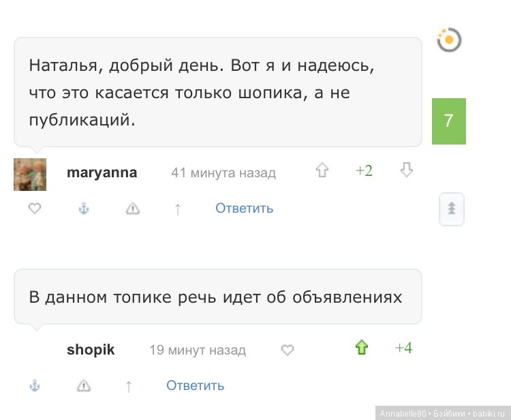Open maryanna's user profile
Screen dimensions: 511x420
pyautogui.click(x=102, y=172)
